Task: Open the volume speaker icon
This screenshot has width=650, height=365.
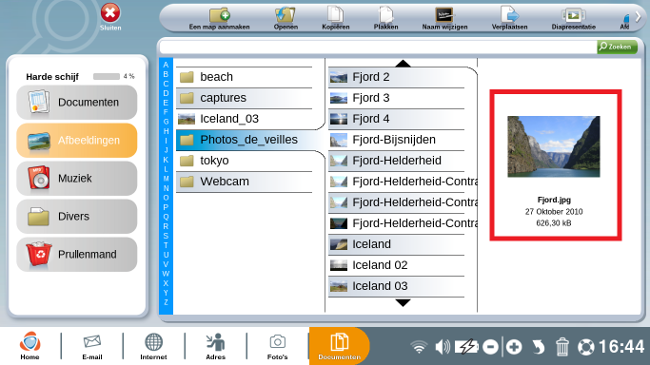Action: click(443, 346)
